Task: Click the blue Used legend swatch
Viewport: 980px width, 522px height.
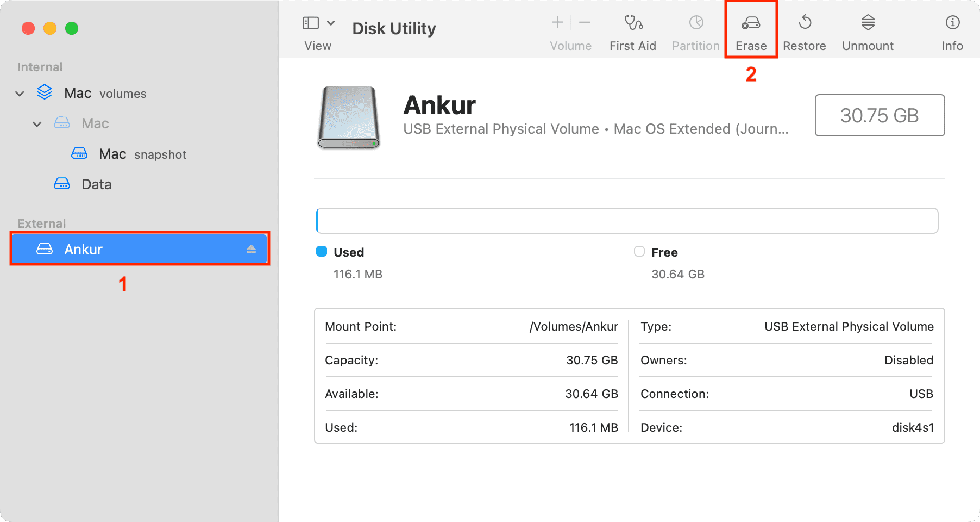Action: point(322,251)
